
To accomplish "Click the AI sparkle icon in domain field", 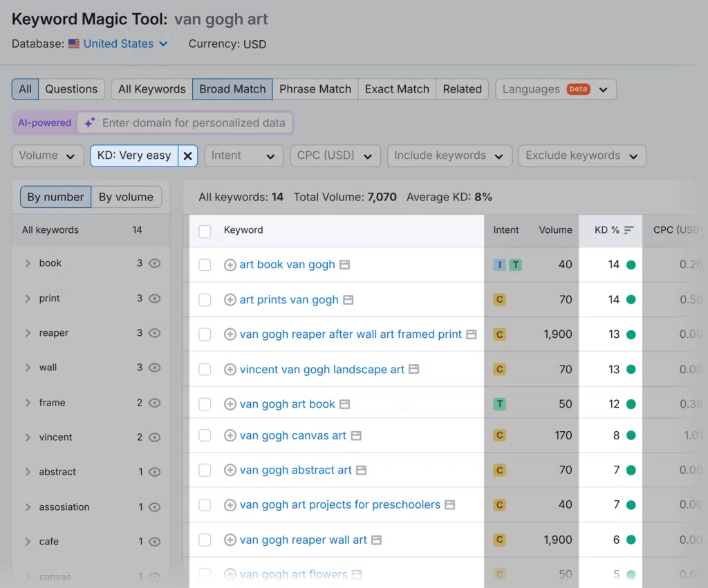I will point(90,123).
